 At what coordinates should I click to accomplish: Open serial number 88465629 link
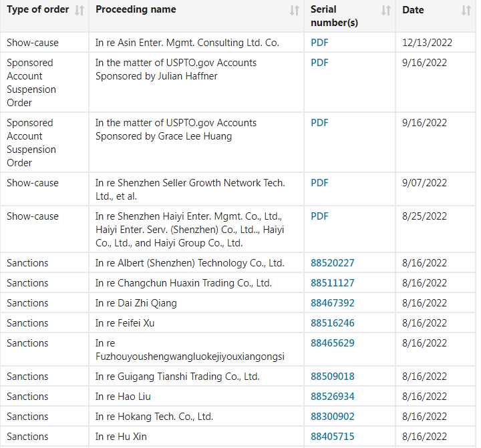click(333, 343)
